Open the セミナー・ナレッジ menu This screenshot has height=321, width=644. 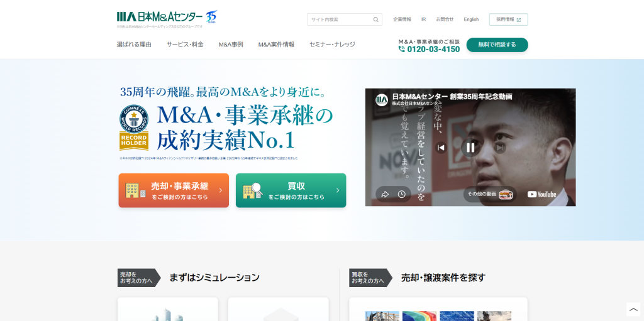coord(332,45)
